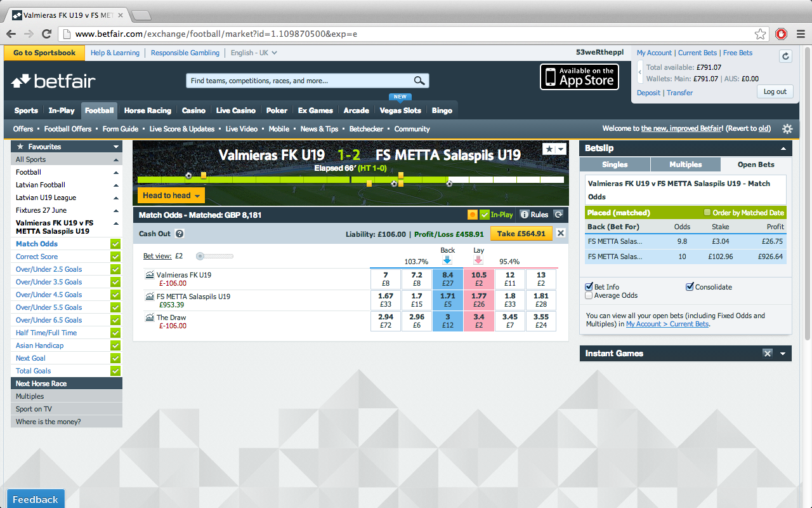Click the red Chrome extension icon
The width and height of the screenshot is (812, 508).
[x=782, y=34]
